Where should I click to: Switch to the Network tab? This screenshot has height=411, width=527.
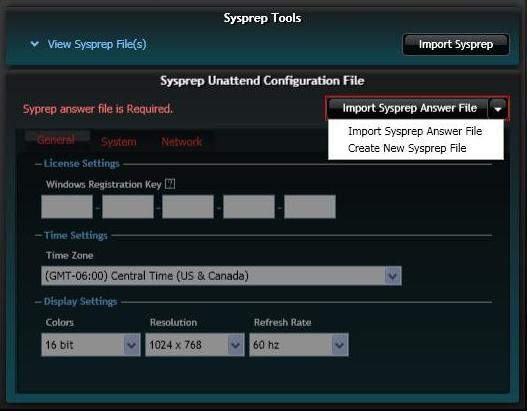[x=181, y=142]
